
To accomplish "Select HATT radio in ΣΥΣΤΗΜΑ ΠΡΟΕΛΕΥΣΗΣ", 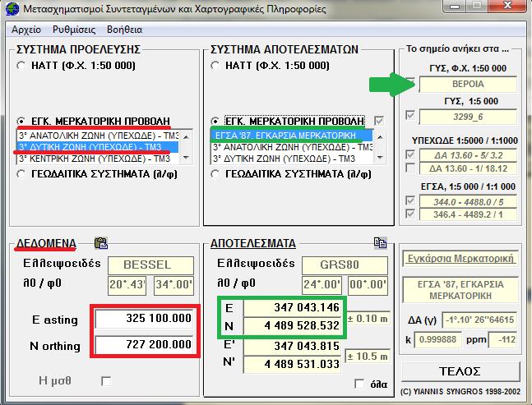I will (x=21, y=66).
